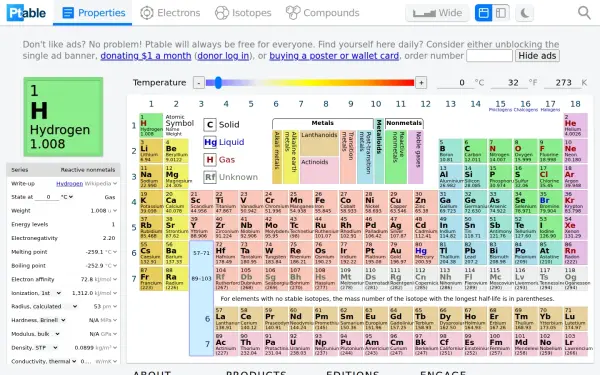Open the Properties tab
Viewport: 600px width, 375px height.
(x=93, y=13)
